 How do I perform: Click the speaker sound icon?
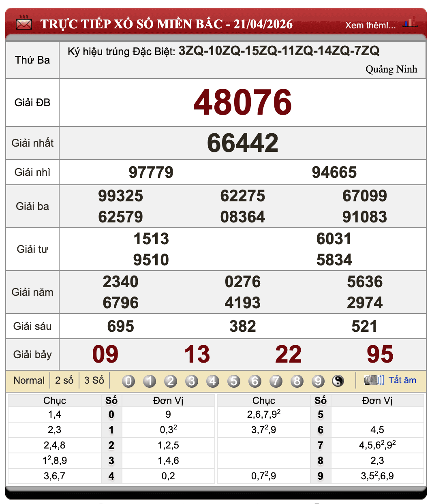[373, 380]
